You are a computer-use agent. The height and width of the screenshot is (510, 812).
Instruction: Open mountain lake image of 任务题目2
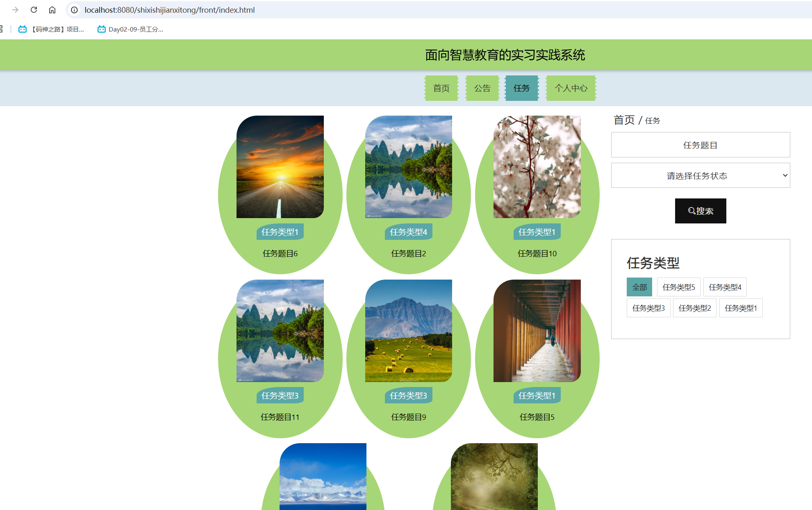(x=409, y=167)
